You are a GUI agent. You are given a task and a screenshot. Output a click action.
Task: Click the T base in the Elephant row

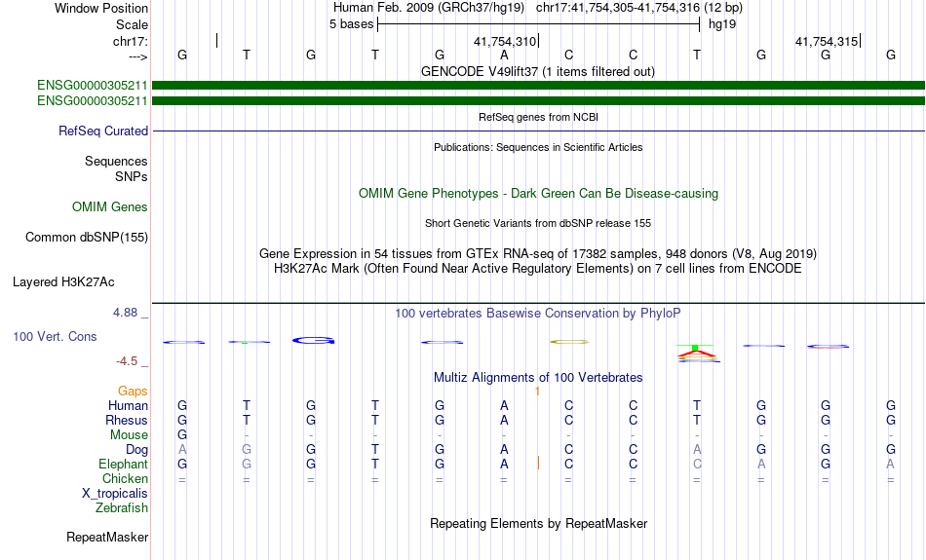(x=375, y=465)
